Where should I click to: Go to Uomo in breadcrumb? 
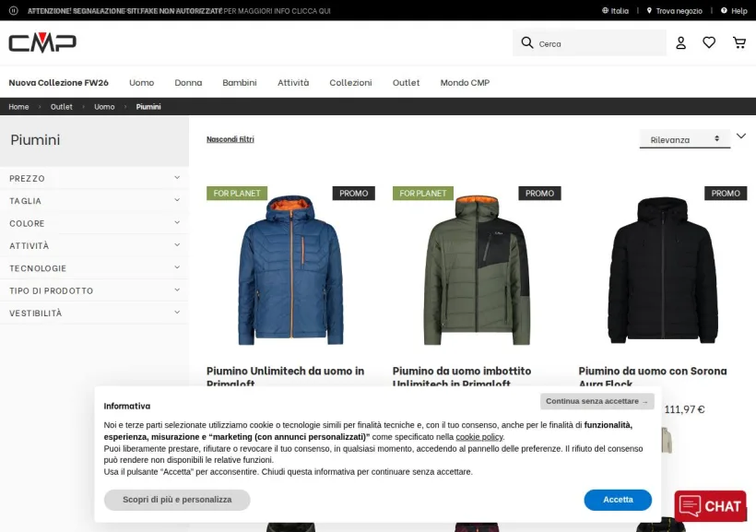(104, 107)
